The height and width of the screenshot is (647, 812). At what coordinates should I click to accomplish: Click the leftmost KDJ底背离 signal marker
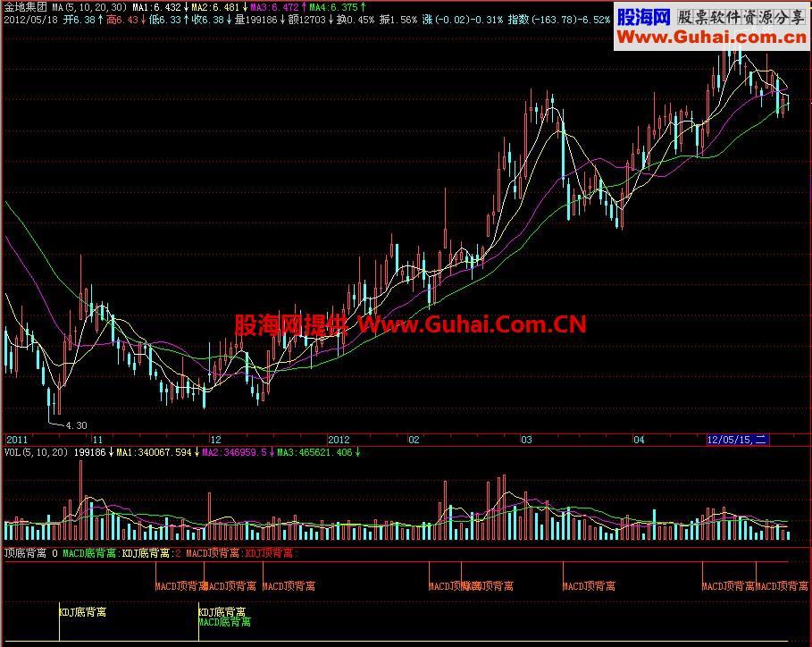click(x=82, y=612)
